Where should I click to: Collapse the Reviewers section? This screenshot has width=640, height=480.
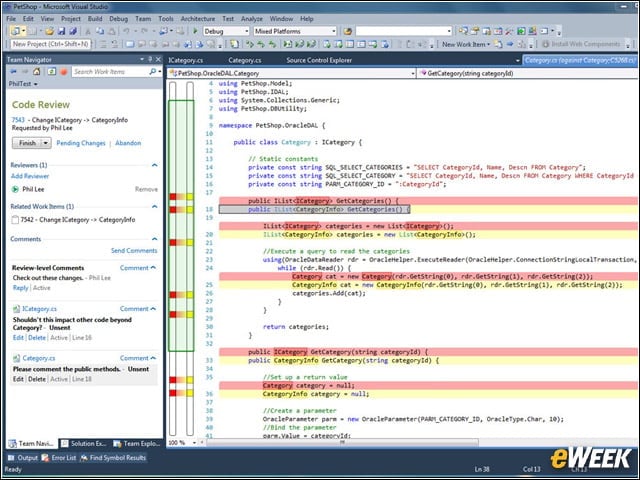tap(154, 165)
